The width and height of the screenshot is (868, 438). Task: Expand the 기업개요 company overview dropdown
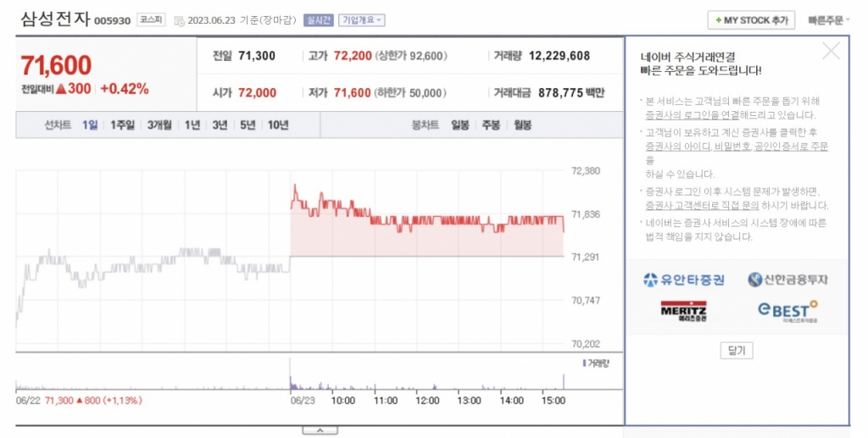click(361, 19)
